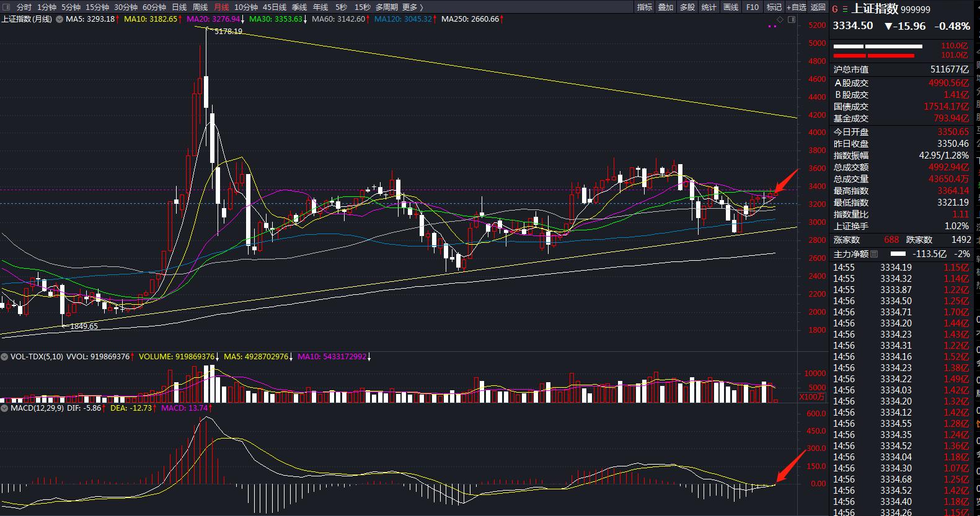
Task: Click the 返回 back button
Action: pos(818,7)
